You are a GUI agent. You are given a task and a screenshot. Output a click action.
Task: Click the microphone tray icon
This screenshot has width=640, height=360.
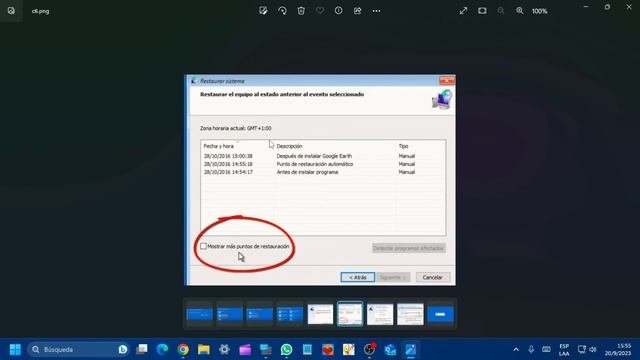[x=531, y=349]
